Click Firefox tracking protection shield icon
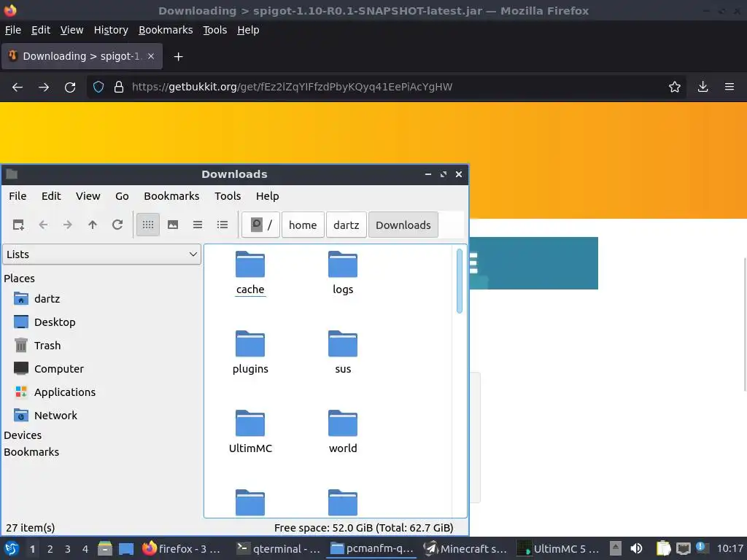The image size is (747, 560). click(98, 87)
